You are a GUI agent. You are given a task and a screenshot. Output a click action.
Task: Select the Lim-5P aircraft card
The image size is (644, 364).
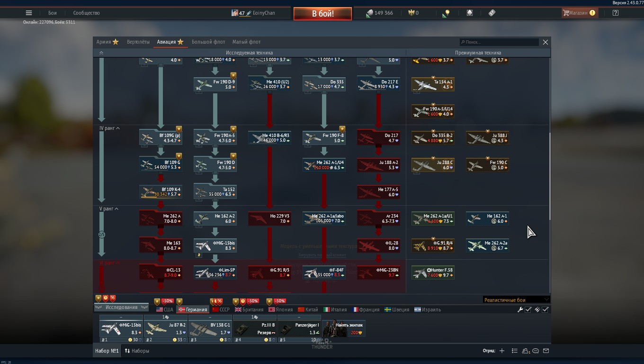coord(215,273)
